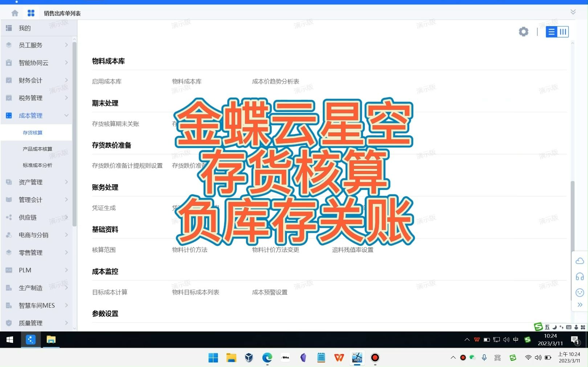This screenshot has height=367, width=588.
Task: Expand 资产管理 menu arrow
Action: (66, 182)
